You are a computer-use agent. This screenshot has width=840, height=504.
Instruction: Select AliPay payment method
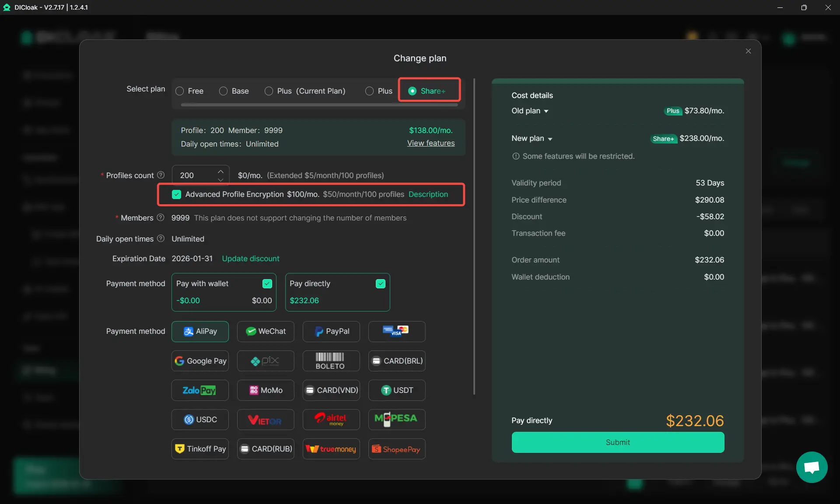pyautogui.click(x=200, y=332)
